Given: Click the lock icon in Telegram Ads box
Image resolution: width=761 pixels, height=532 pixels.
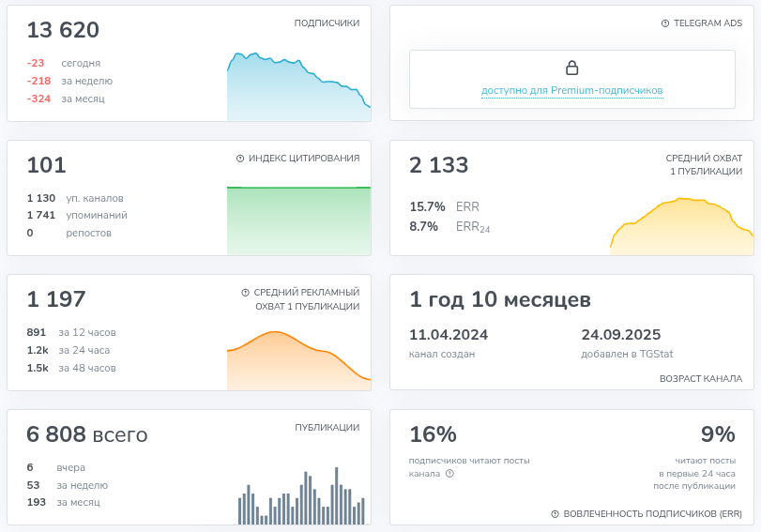Looking at the screenshot, I should tap(572, 68).
